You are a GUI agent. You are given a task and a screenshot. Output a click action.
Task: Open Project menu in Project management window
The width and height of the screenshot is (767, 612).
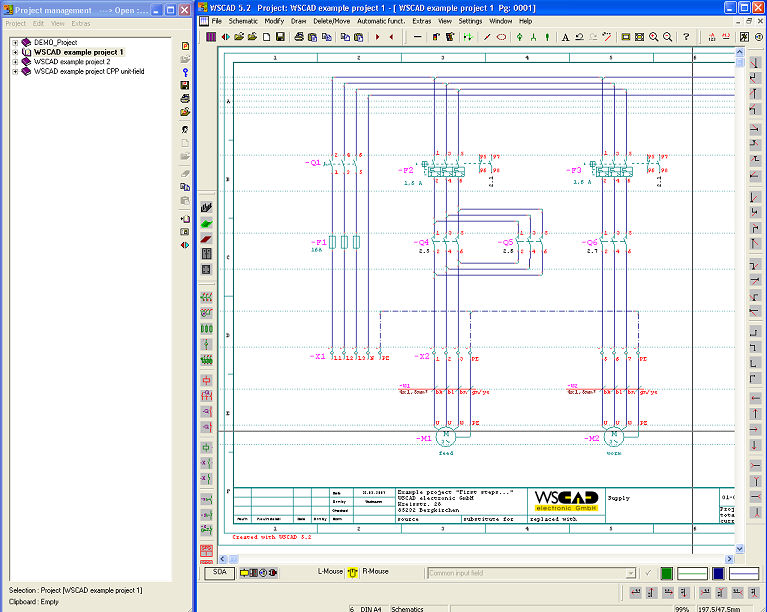point(15,23)
